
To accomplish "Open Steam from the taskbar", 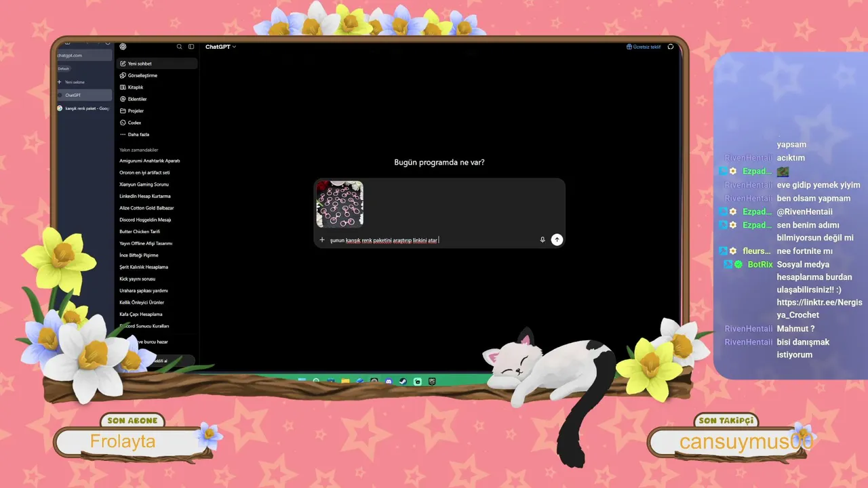I will point(403,382).
